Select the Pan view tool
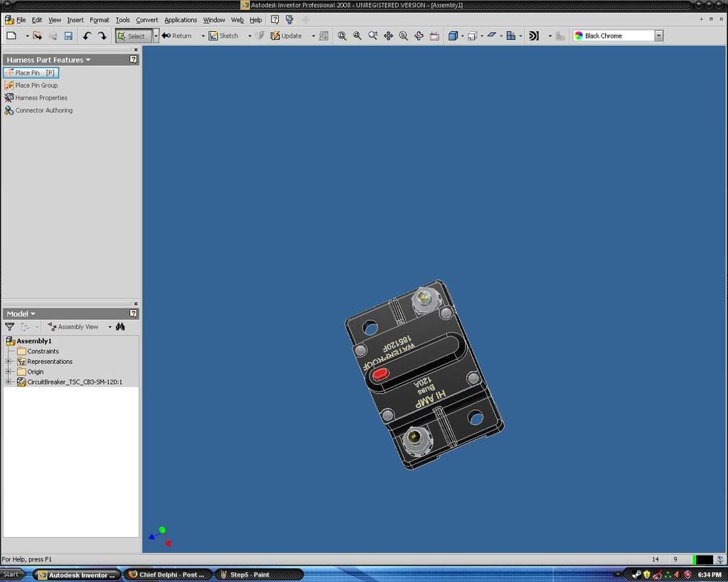Viewport: 728px width, 582px height. pos(388,36)
